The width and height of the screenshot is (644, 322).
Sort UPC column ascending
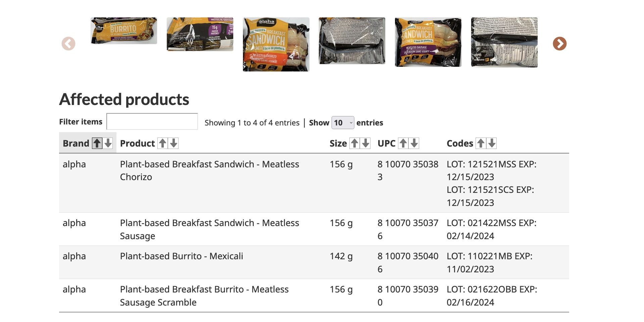coord(403,143)
